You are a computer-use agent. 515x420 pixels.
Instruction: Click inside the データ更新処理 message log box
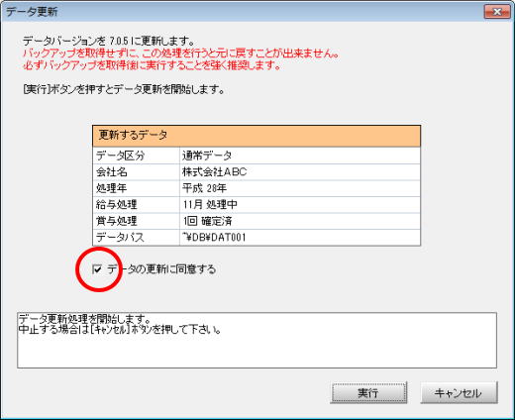[257, 340]
